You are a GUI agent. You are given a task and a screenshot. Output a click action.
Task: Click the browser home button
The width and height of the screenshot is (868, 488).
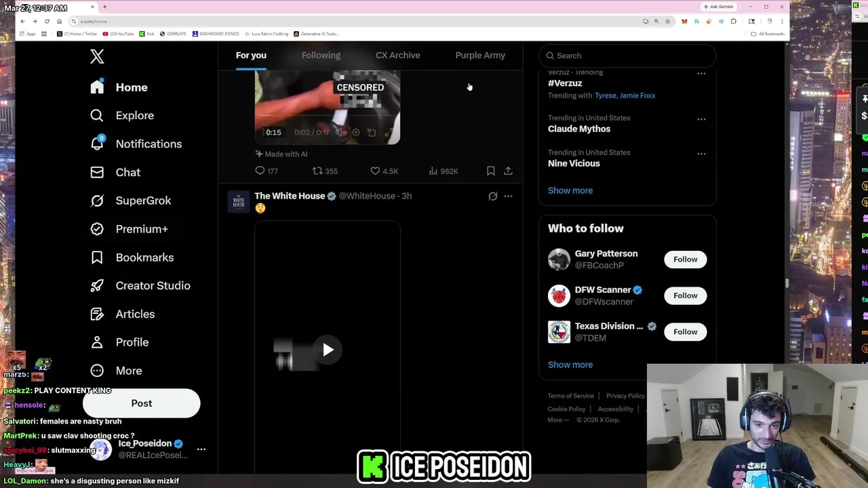coord(59,22)
